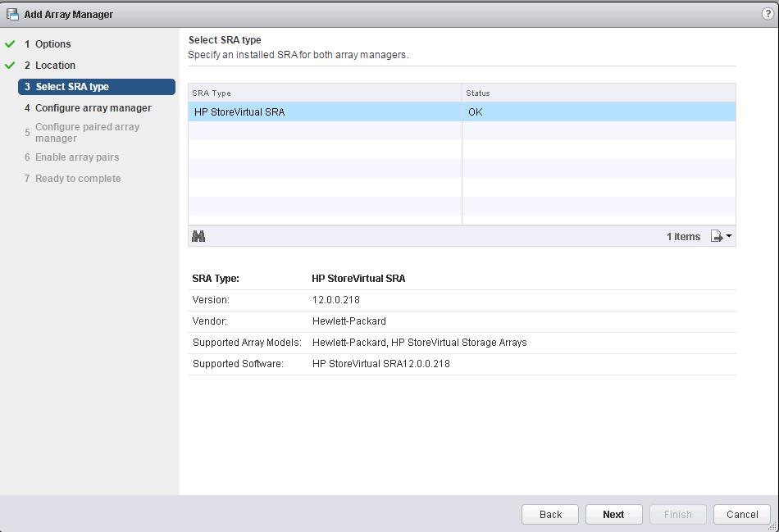Click the export list icon
Screen dimensions: 779x532
[717, 236]
